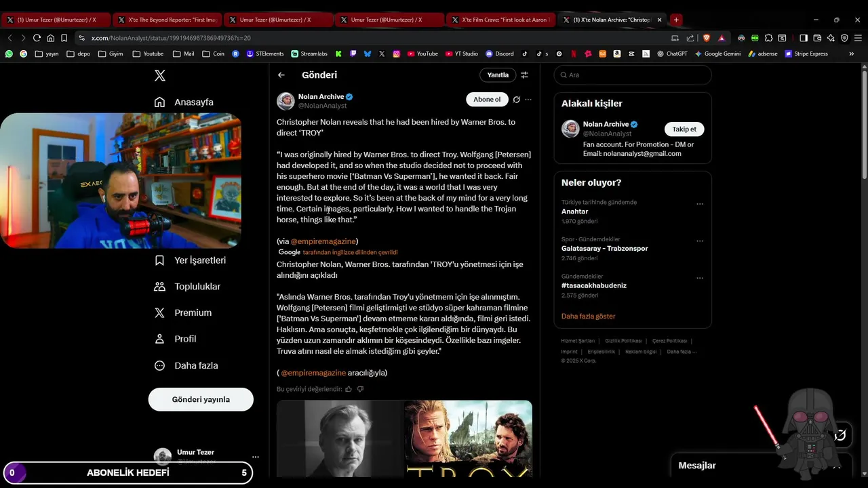Expand Daha fazla menu
The image size is (868, 488).
click(x=186, y=365)
